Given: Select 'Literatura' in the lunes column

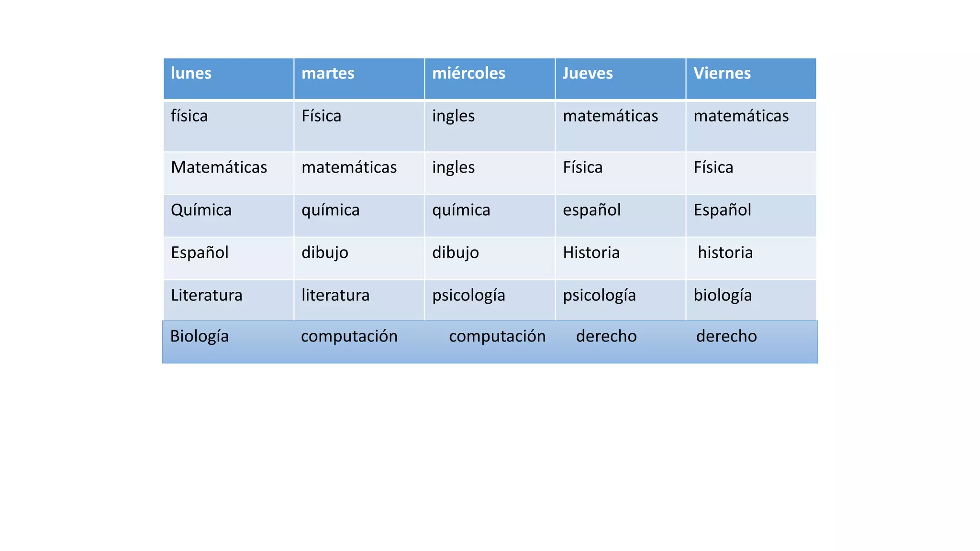Looking at the screenshot, I should [206, 295].
